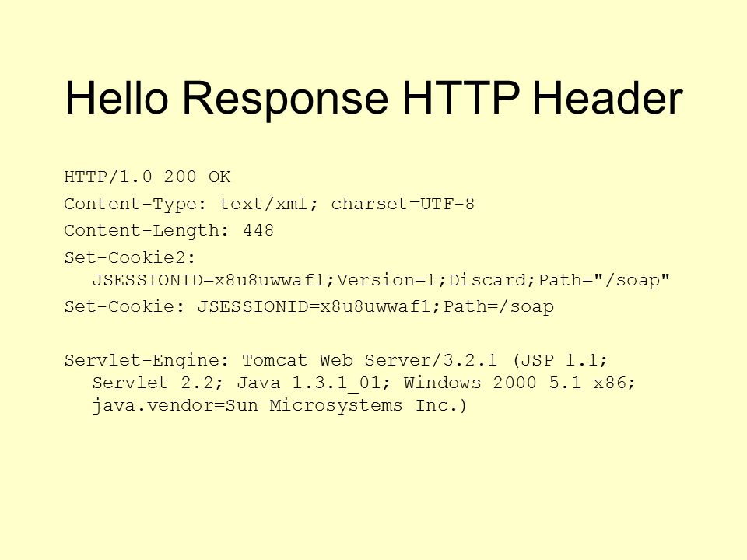The height and width of the screenshot is (560, 747).
Task: Click the Path=/soap text in Set-Cookie
Action: (x=499, y=306)
